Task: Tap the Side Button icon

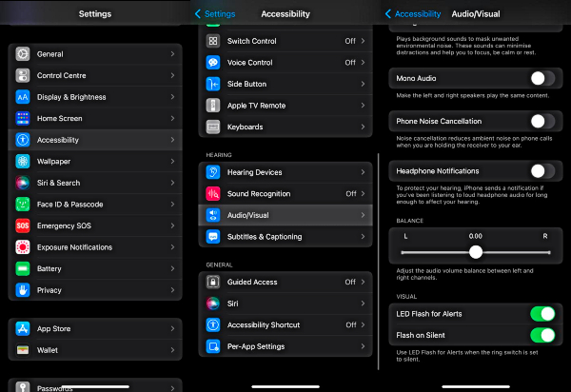Action: point(213,84)
